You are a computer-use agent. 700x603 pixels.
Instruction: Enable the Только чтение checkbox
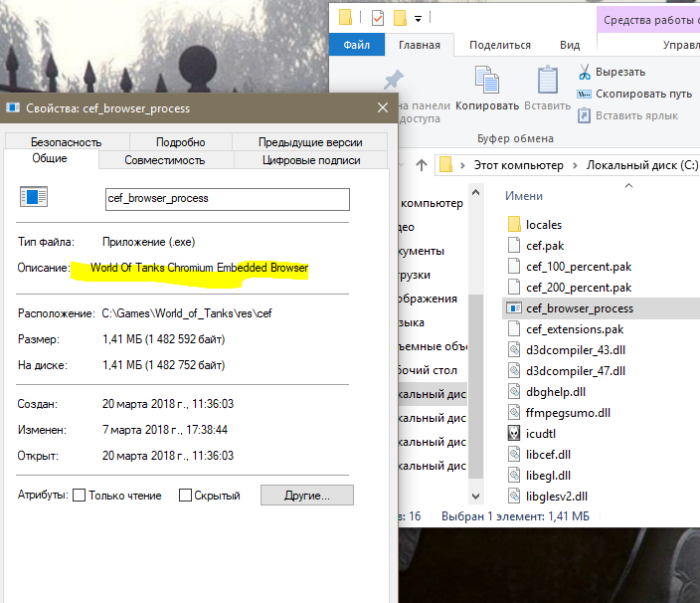79,496
